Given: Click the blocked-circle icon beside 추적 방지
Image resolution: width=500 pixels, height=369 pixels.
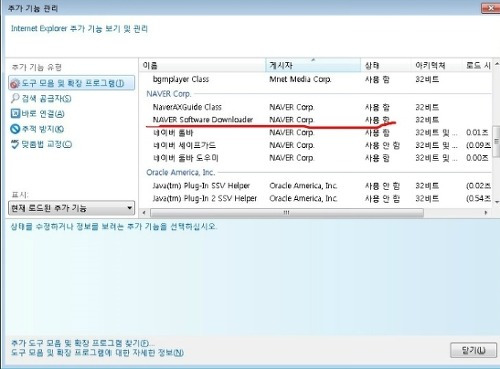Looking at the screenshot, I should coord(15,129).
